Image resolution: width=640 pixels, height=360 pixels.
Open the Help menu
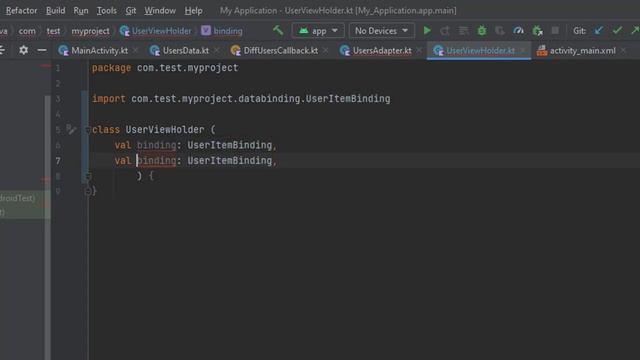193,11
